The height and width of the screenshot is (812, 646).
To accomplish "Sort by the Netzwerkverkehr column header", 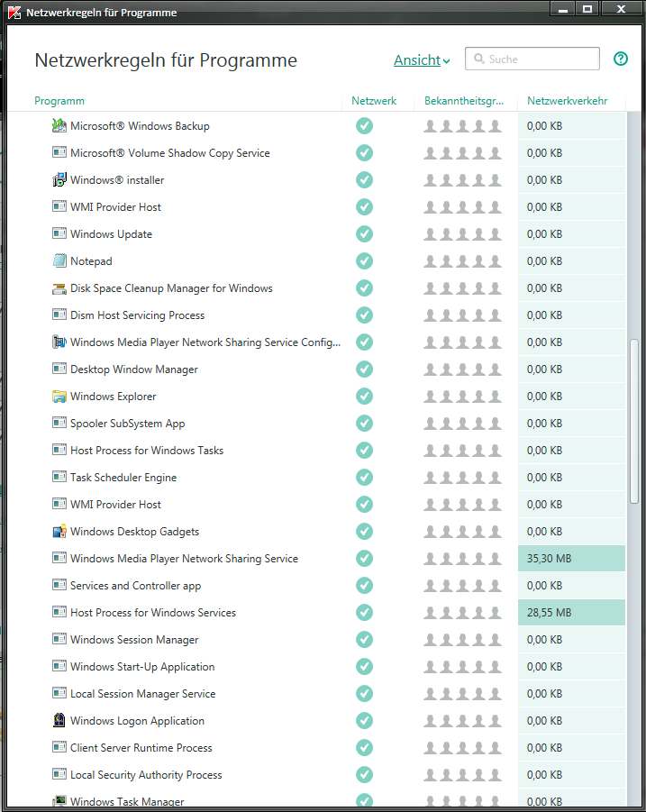I will 568,101.
